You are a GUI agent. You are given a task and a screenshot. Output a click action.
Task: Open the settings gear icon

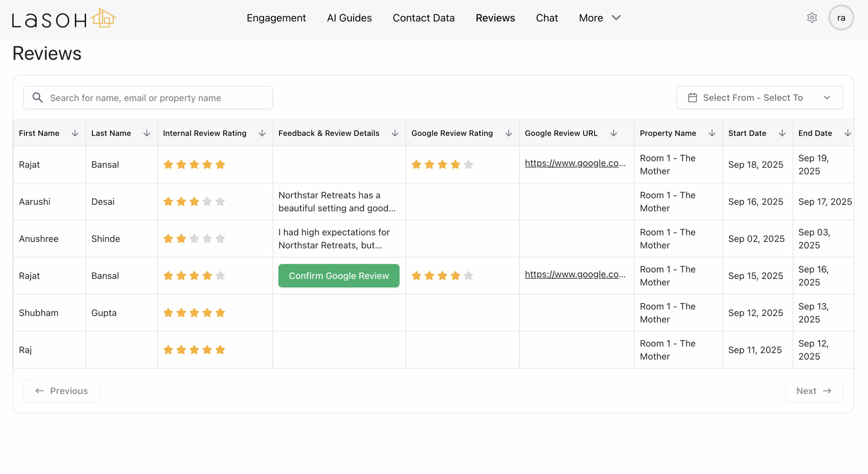coord(812,18)
